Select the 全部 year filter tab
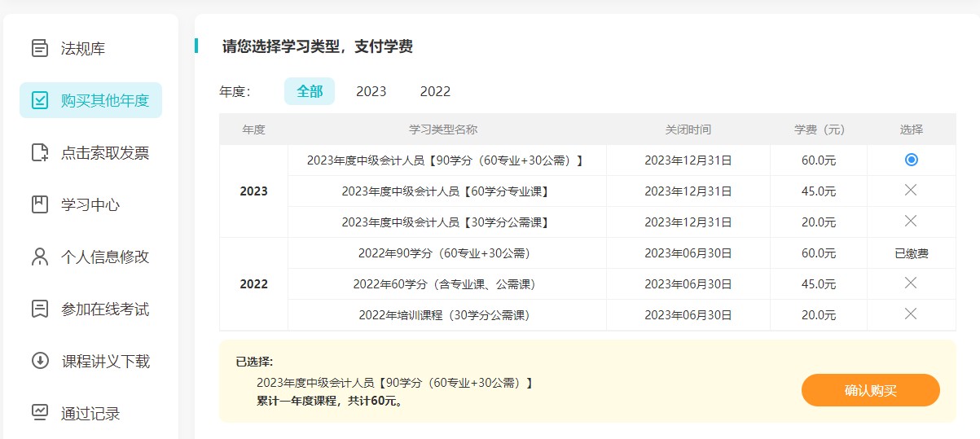980x439 pixels. pyautogui.click(x=310, y=91)
